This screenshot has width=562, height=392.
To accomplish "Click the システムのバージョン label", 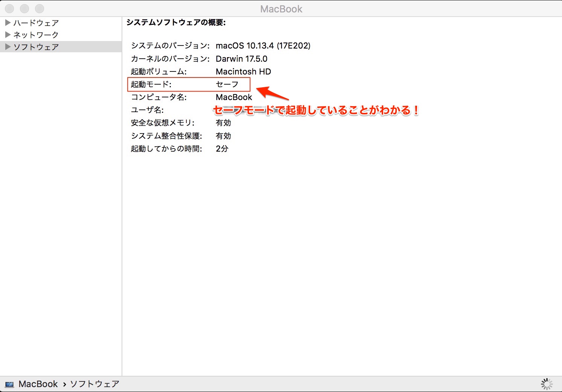I will (170, 46).
